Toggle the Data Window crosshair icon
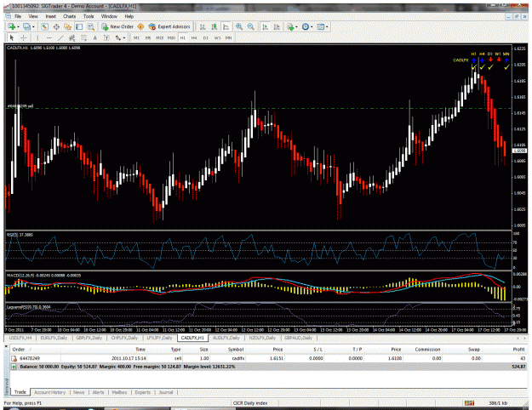 [56, 26]
